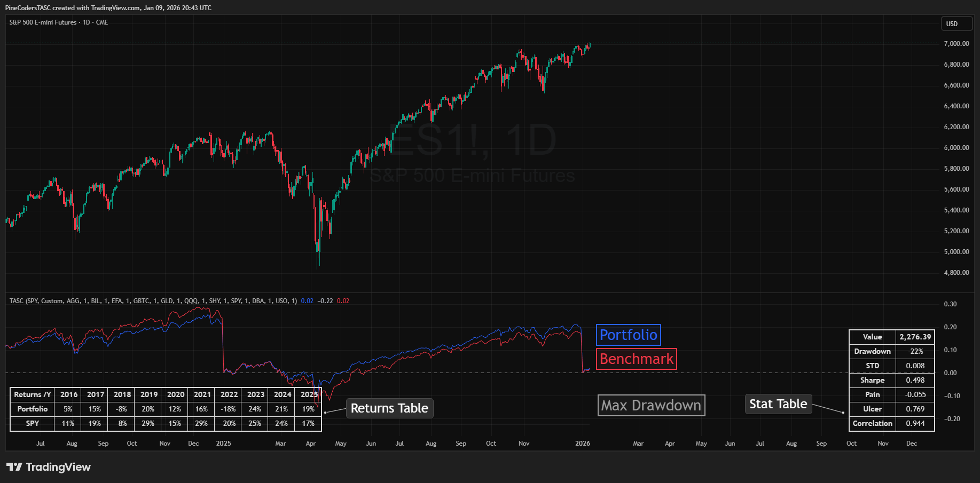980x483 pixels.
Task: Click the 2025 label on time axis
Action: (x=223, y=444)
